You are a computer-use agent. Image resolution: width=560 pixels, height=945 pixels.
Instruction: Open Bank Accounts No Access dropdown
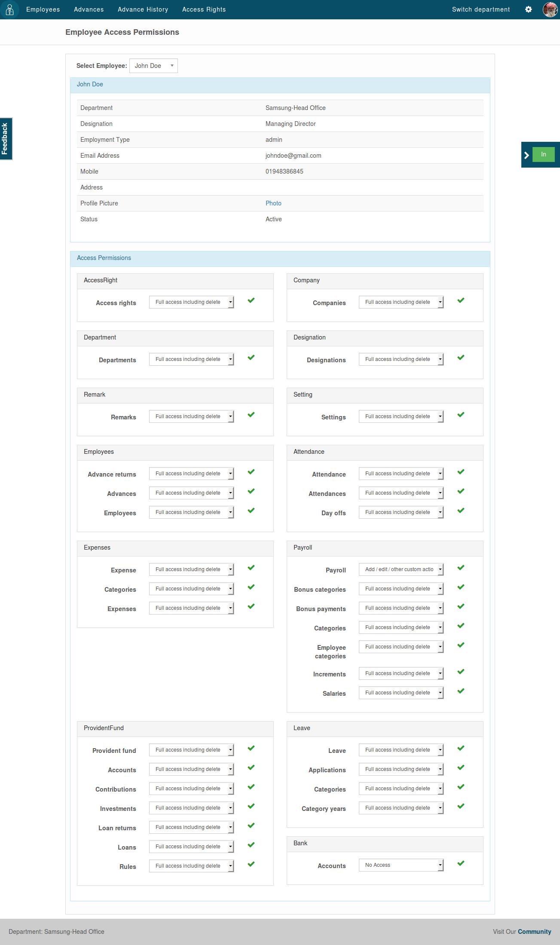[401, 865]
